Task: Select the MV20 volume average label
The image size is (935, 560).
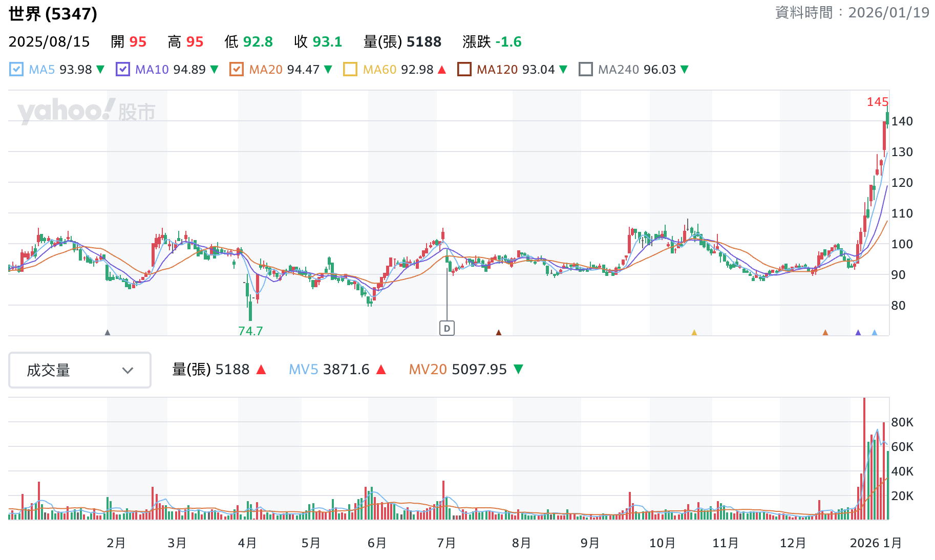Action: [x=428, y=370]
